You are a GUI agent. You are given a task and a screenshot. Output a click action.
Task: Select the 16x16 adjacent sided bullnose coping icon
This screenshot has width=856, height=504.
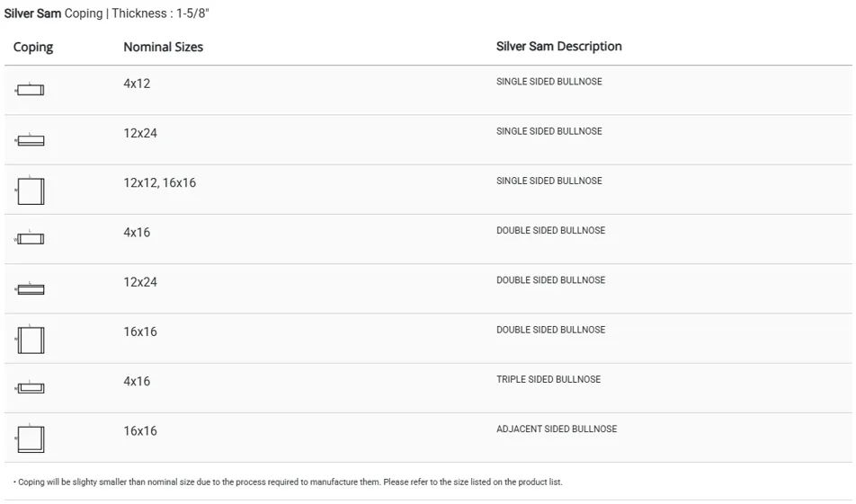point(30,438)
